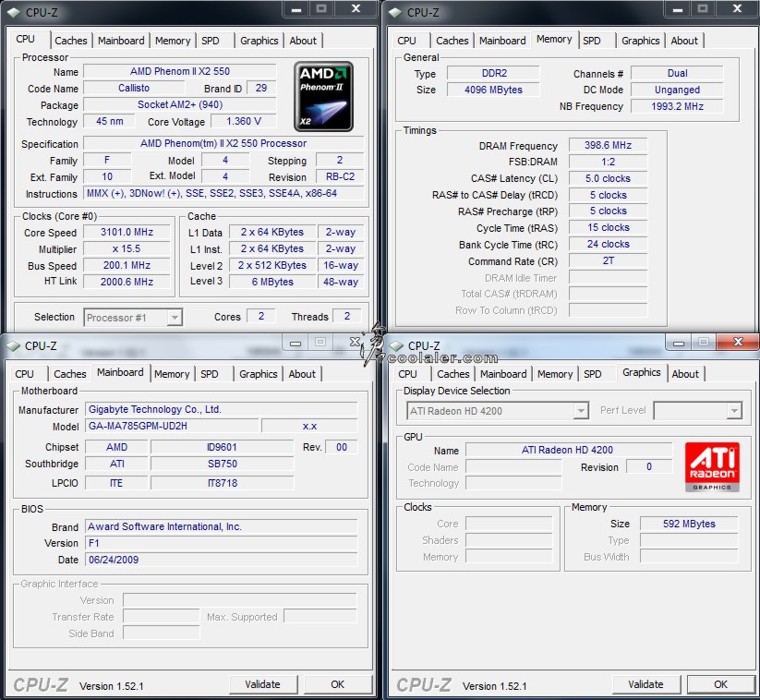Open Graphics tab in the Motherboard/BIOS window

[259, 374]
